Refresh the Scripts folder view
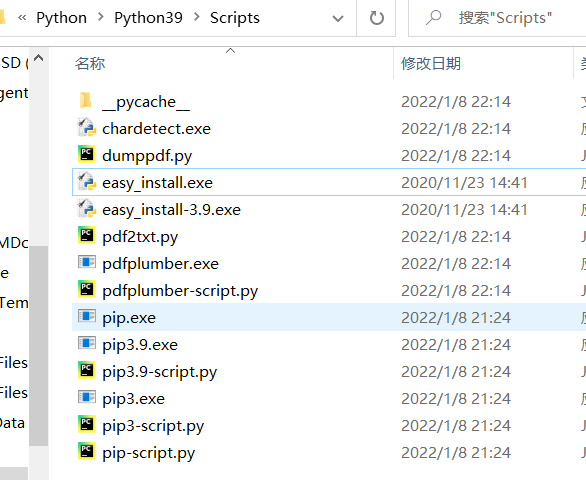Image resolution: width=586 pixels, height=480 pixels. tap(376, 18)
